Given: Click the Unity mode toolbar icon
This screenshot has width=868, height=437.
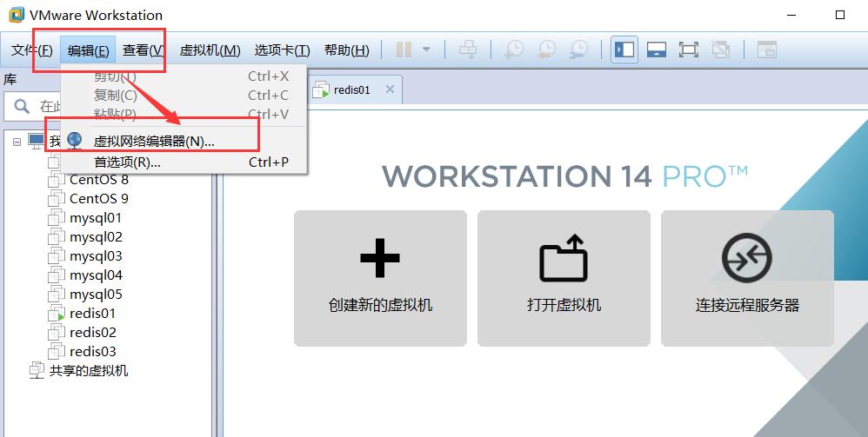Looking at the screenshot, I should pos(721,50).
